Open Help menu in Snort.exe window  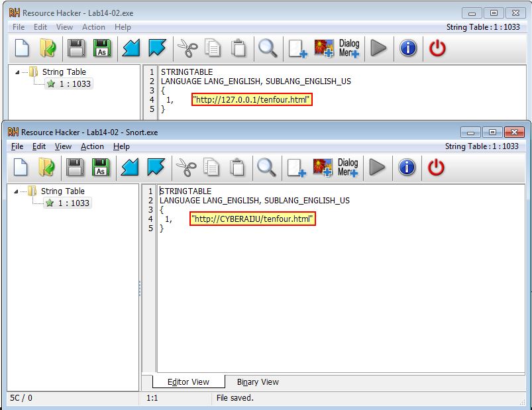click(121, 146)
